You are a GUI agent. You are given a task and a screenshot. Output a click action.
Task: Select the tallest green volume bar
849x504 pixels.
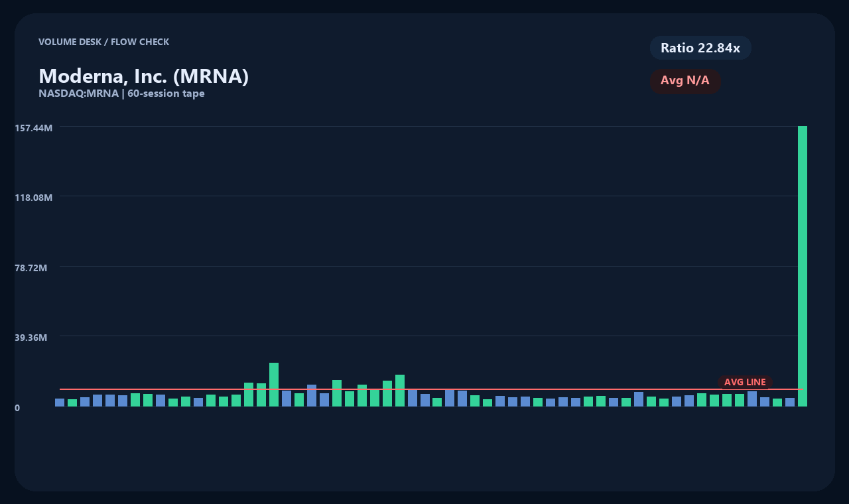pyautogui.click(x=803, y=266)
